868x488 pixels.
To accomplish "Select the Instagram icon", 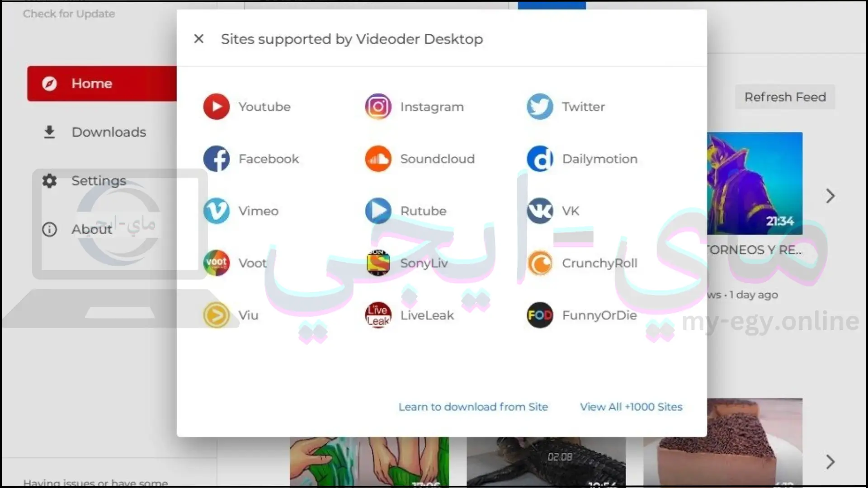I will pos(378,106).
